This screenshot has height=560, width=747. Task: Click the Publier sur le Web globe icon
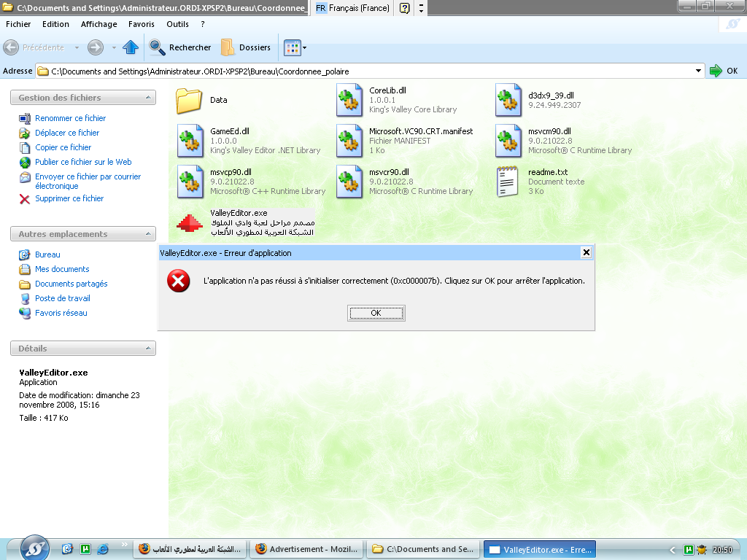(x=25, y=163)
